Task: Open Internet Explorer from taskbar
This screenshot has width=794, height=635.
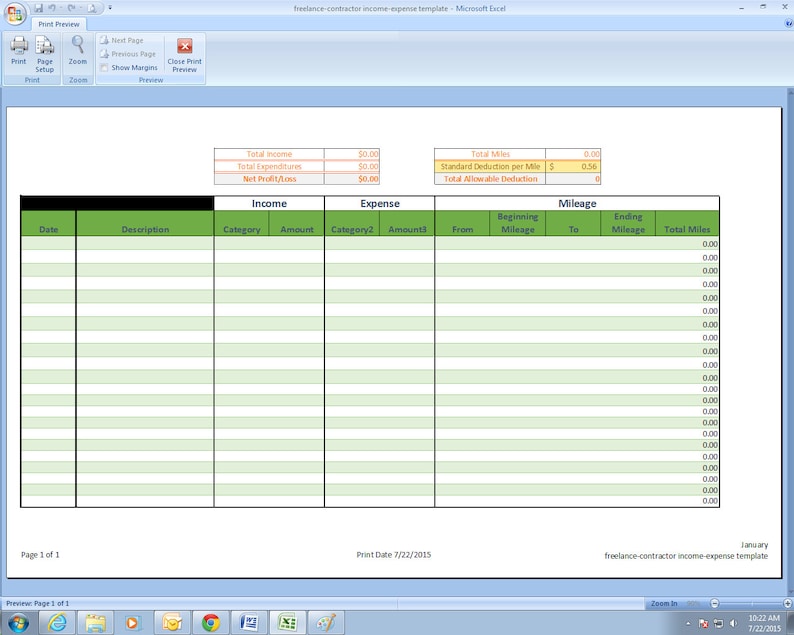Action: click(57, 622)
